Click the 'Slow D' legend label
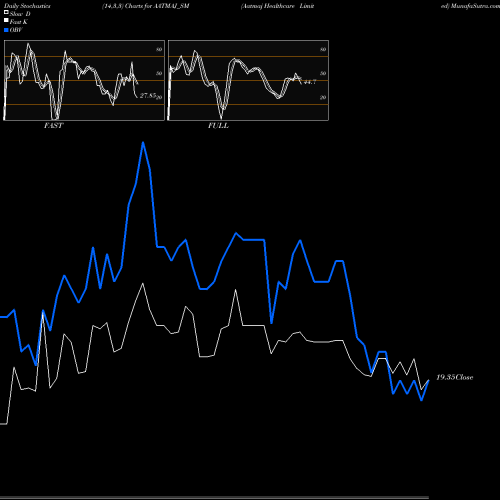Image resolution: width=500 pixels, height=500 pixels. (x=20, y=14)
